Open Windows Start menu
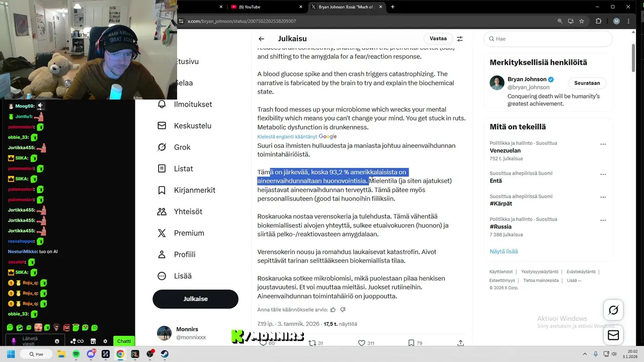644x362 pixels. 10,354
